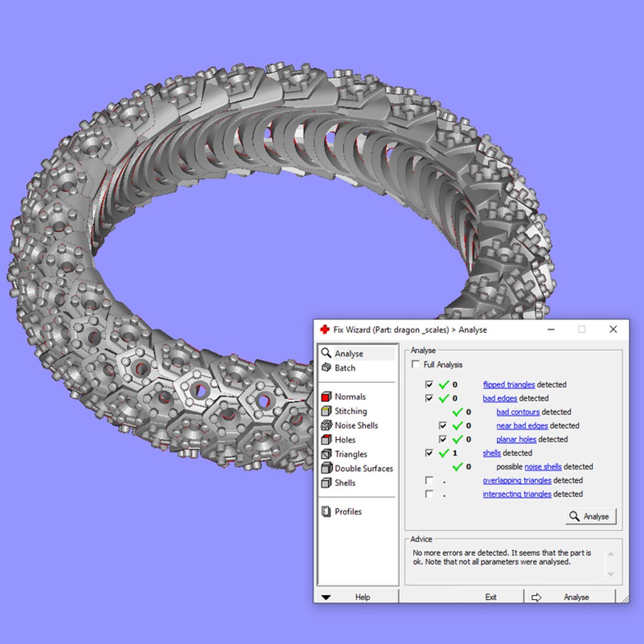This screenshot has height=644, width=644.
Task: Click the Analyse magnifier icon in sidebar
Action: [x=326, y=353]
